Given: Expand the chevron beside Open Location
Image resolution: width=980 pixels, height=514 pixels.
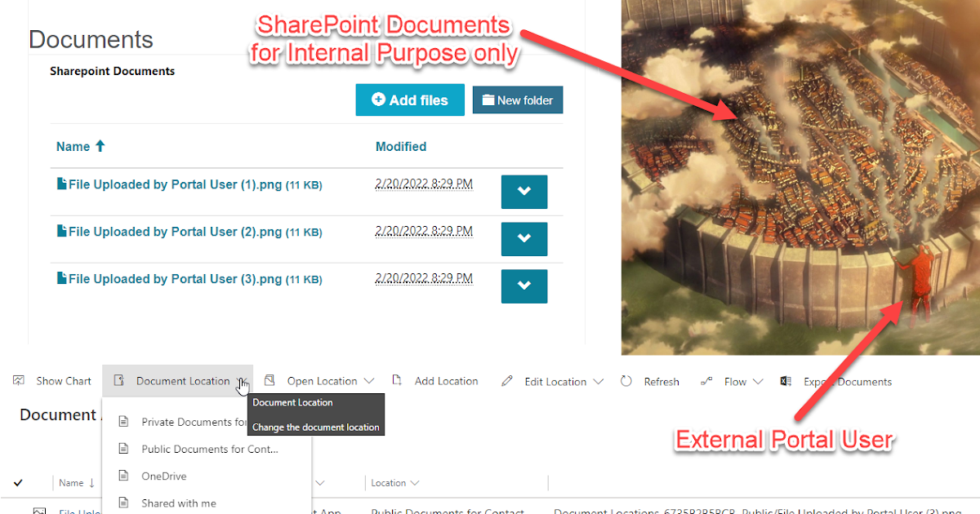Looking at the screenshot, I should coord(368,381).
